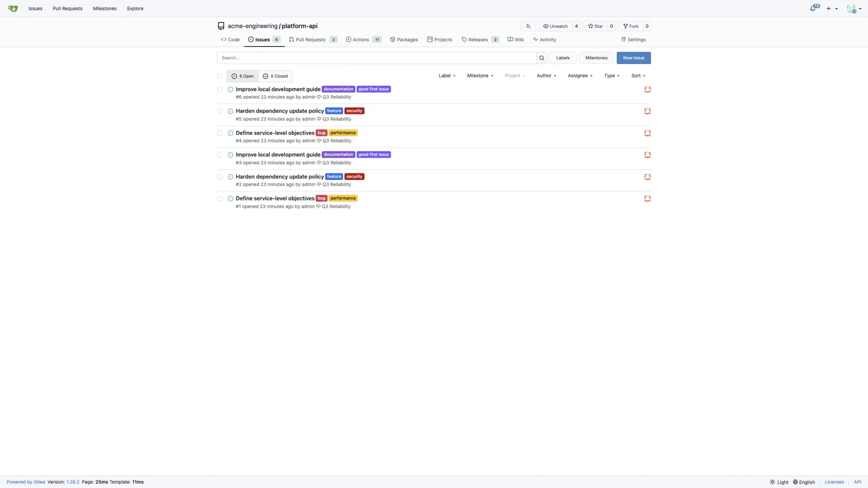Open the API link in footer
Screen dimensions: 868x488
coord(857,482)
